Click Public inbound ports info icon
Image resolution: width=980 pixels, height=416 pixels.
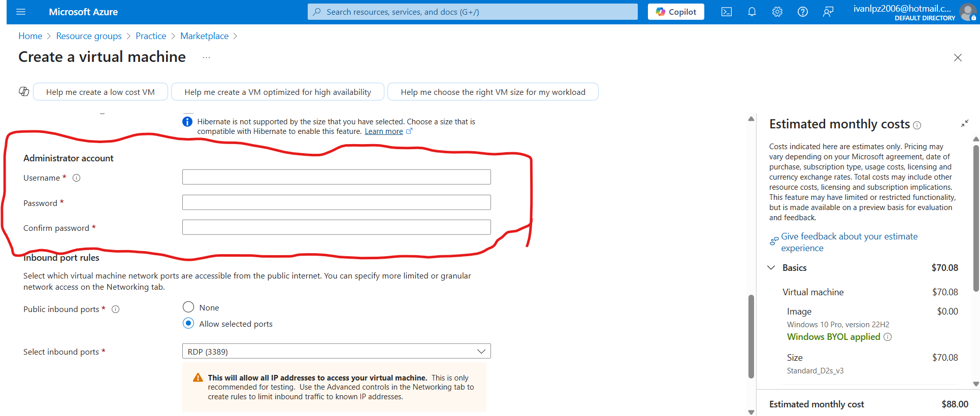click(115, 309)
